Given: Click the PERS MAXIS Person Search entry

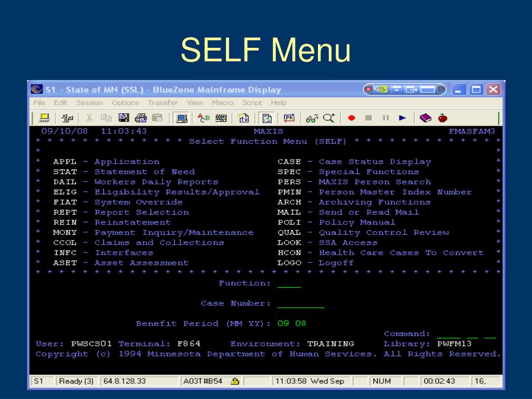Looking at the screenshot, I should (x=354, y=182).
